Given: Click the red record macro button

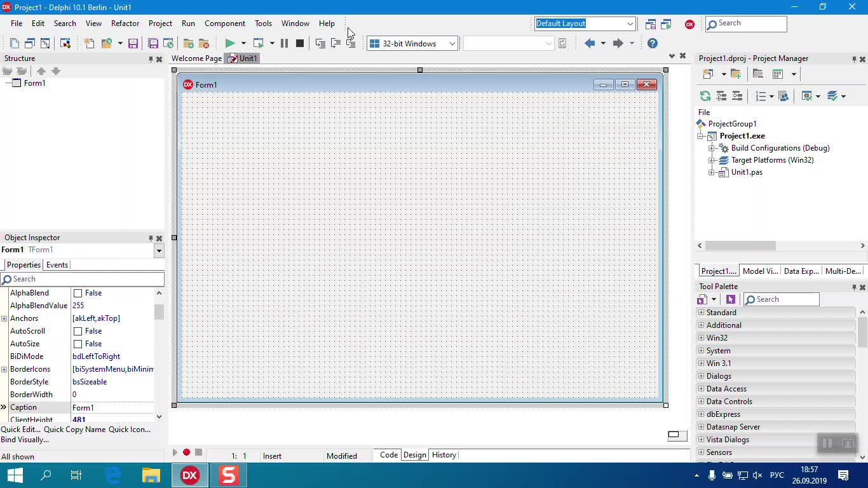Looking at the screenshot, I should point(186,452).
